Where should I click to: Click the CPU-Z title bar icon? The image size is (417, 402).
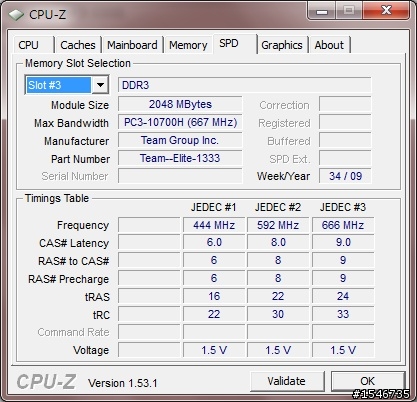coord(16,15)
